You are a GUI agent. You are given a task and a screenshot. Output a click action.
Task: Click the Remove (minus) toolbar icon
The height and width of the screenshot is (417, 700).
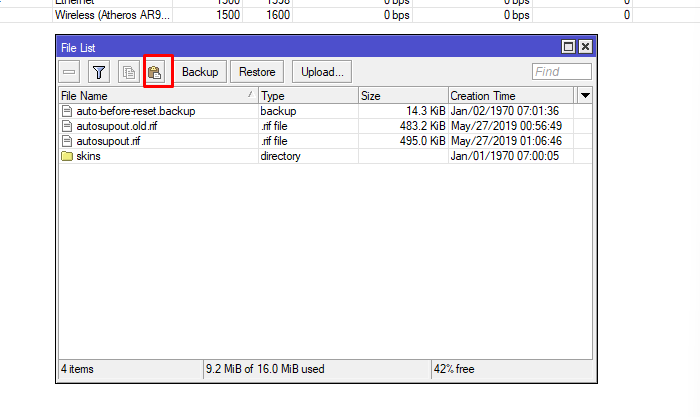[x=70, y=72]
